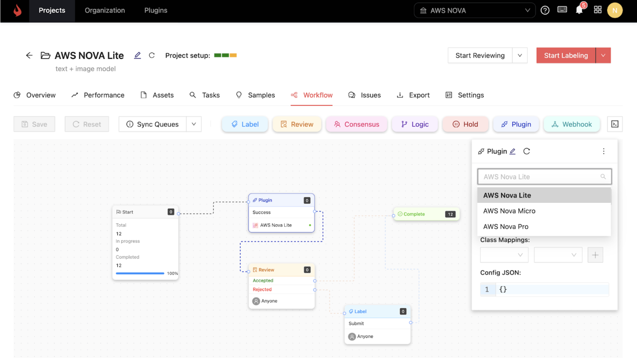The image size is (637, 364).
Task: Edit the project name pencil icon
Action: pos(137,55)
